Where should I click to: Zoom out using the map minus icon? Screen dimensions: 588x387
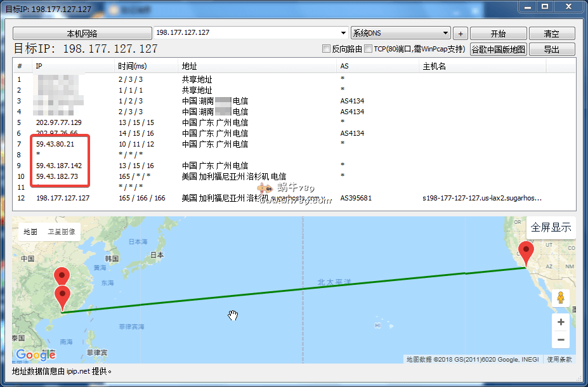(x=560, y=339)
